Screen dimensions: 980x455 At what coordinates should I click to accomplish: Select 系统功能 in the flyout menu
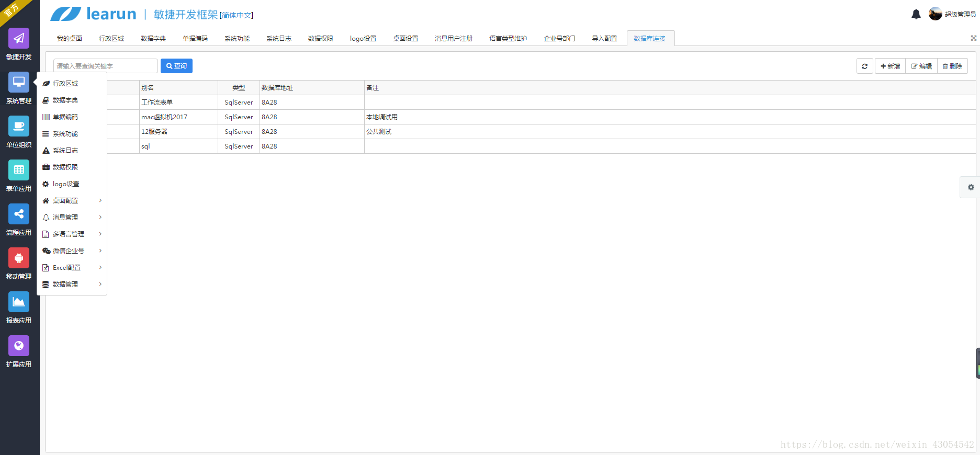click(x=72, y=134)
